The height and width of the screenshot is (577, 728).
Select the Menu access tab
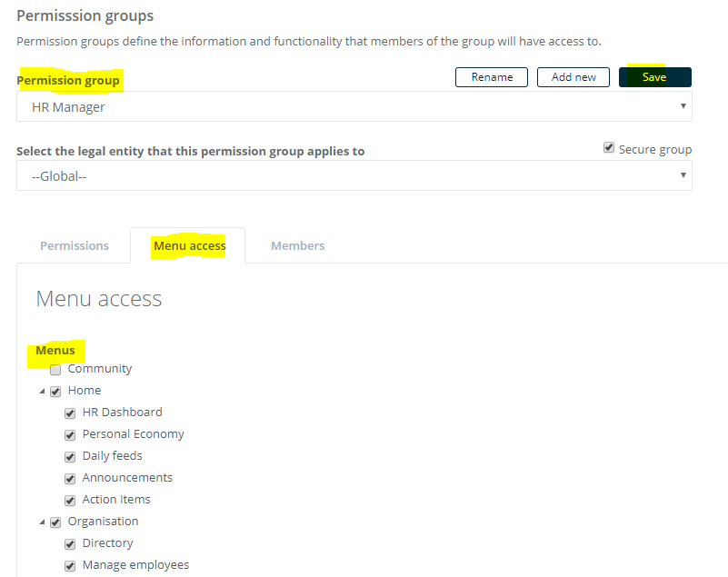point(189,245)
